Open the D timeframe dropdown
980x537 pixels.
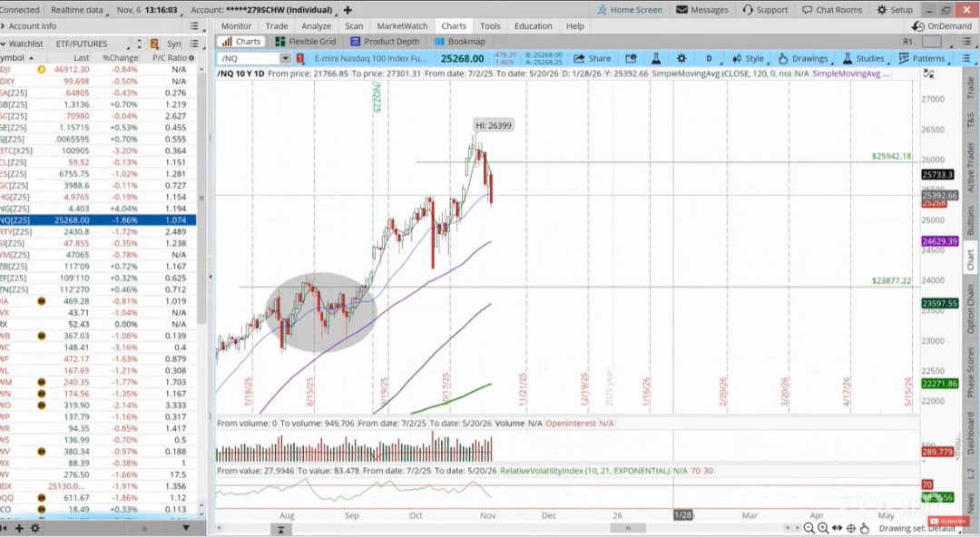710,58
